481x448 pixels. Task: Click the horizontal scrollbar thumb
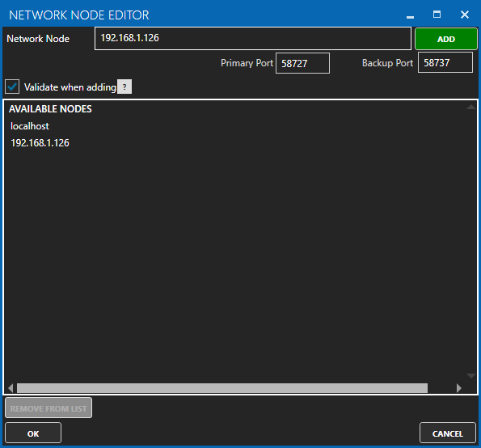222,388
